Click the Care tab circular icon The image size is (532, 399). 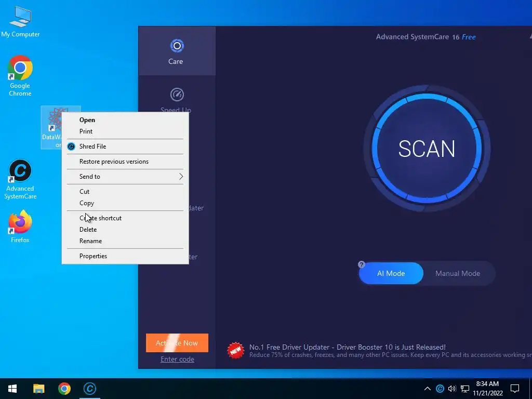[177, 46]
